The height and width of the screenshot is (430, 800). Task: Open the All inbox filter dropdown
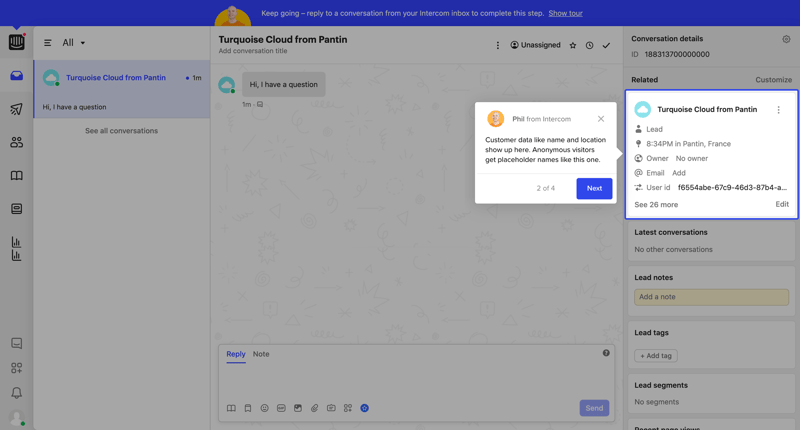tap(74, 43)
